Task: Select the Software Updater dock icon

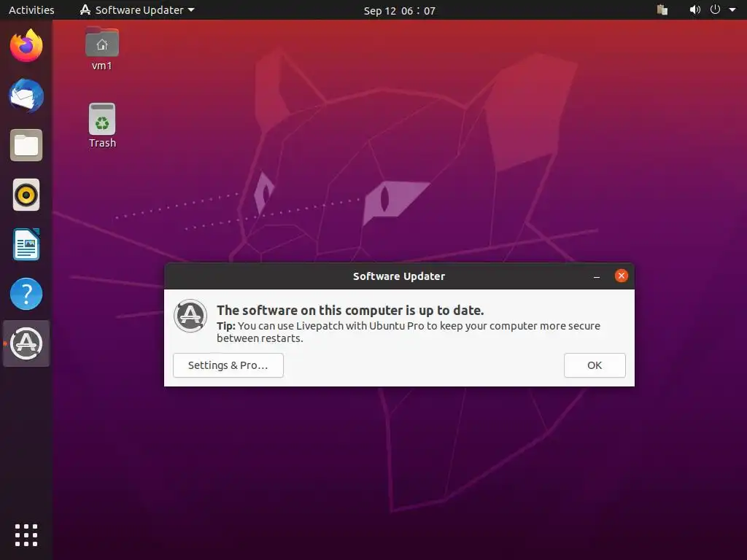Action: tap(26, 343)
